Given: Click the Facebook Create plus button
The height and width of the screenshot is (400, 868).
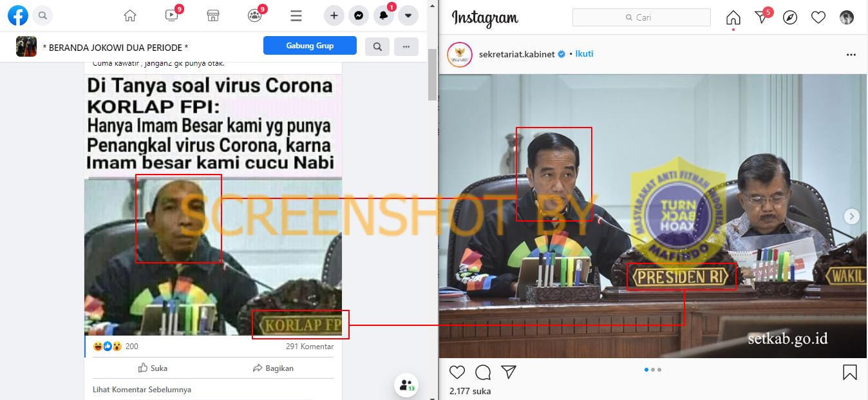Looking at the screenshot, I should coord(334,15).
